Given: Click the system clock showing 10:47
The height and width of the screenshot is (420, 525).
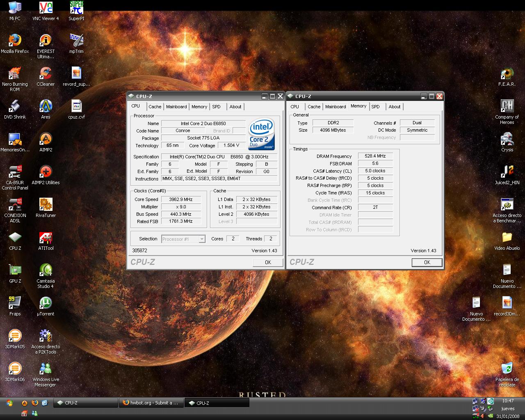Looking at the screenshot, I should (x=508, y=401).
